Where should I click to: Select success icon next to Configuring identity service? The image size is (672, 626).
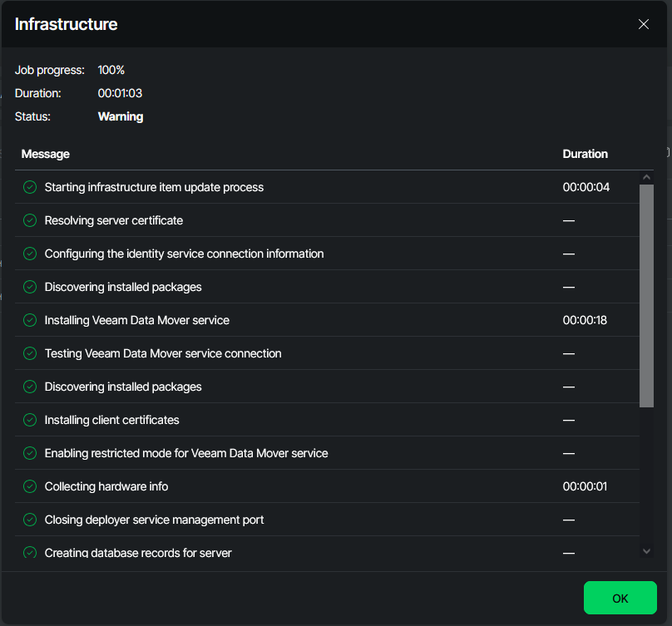pos(30,254)
